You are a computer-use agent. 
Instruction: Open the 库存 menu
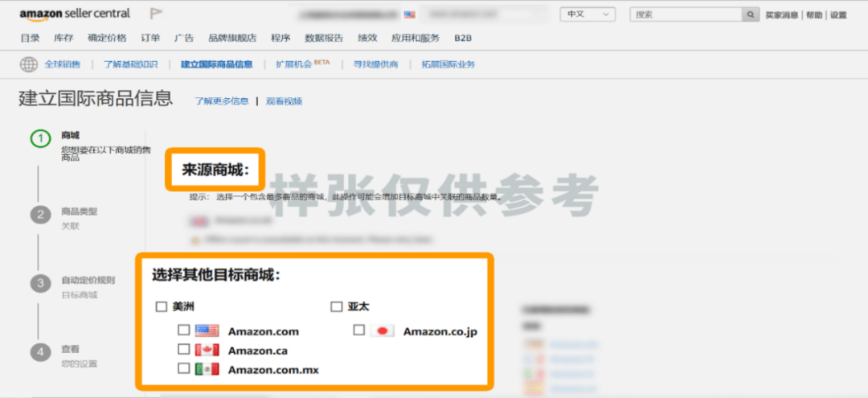63,38
